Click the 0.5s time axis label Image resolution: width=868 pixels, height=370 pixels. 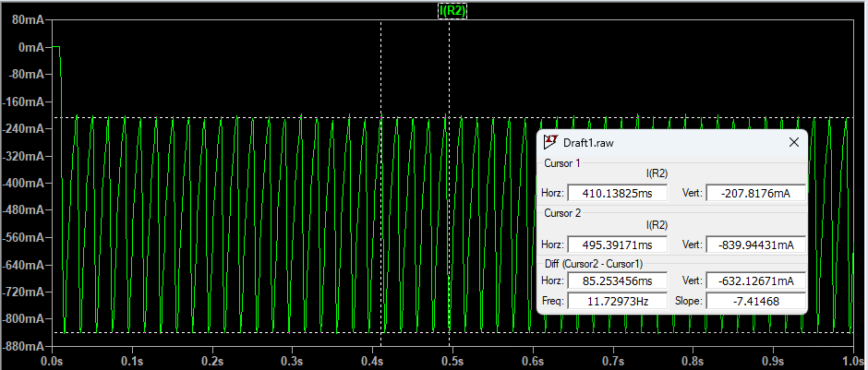452,362
